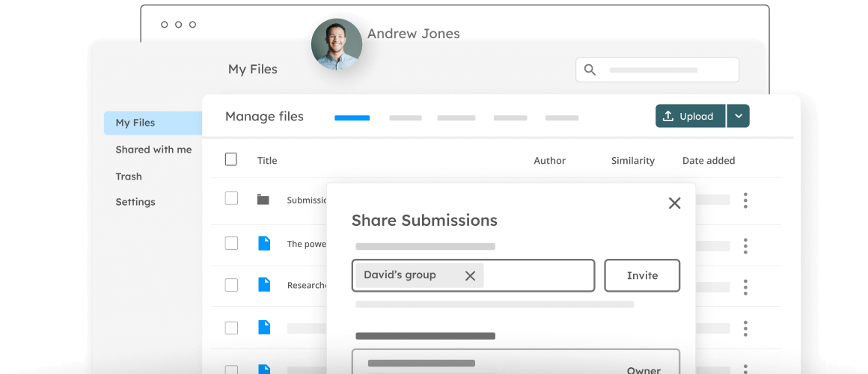Click the search magnifier icon

pyautogui.click(x=590, y=70)
